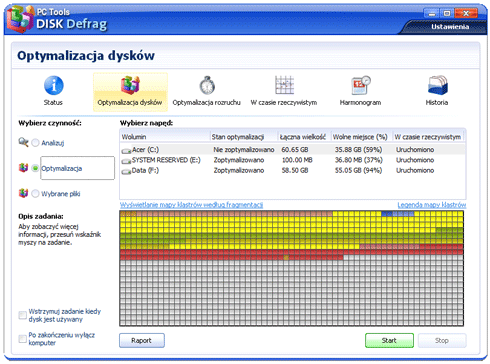Screen dimensions: 490x364
Task: Switch to Optymalizacja rozruchu tab label
Action: [x=207, y=102]
